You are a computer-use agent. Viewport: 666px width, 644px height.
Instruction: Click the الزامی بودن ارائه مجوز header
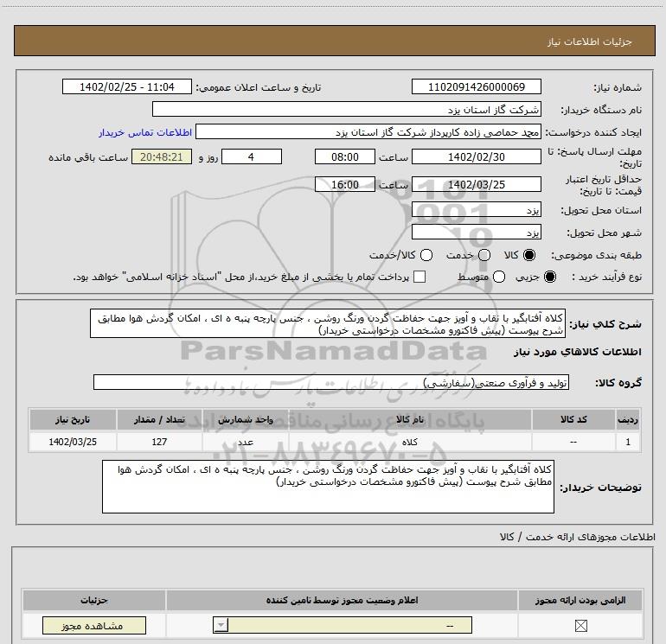point(580,600)
